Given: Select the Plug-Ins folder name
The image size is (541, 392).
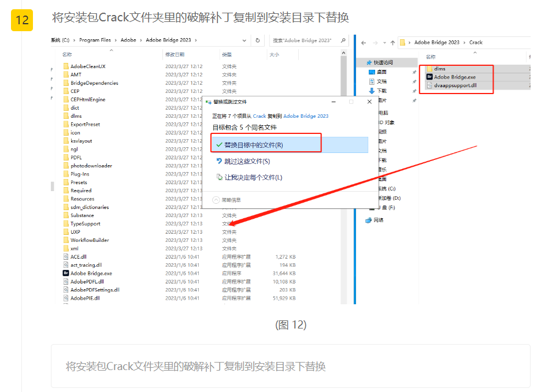Looking at the screenshot, I should [80, 174].
